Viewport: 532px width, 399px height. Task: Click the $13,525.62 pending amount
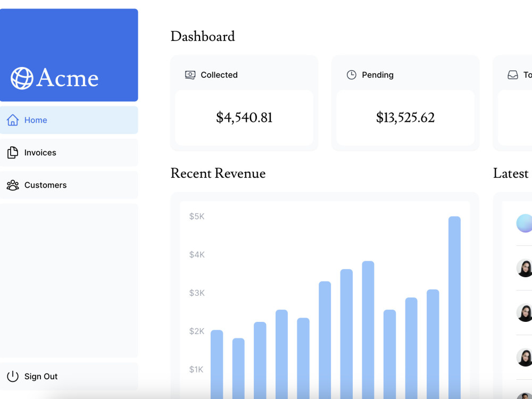pyautogui.click(x=405, y=118)
